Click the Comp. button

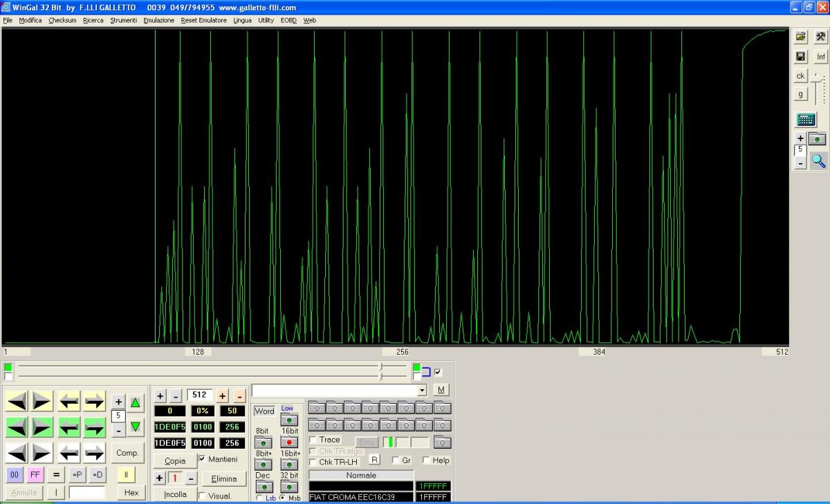127,453
